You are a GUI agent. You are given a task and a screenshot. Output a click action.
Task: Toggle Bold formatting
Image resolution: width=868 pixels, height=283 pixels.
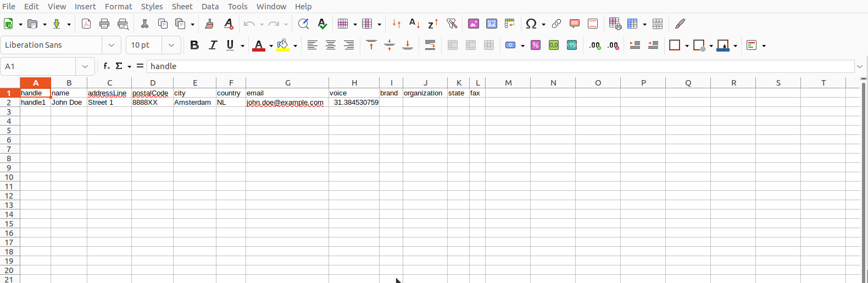tap(194, 45)
